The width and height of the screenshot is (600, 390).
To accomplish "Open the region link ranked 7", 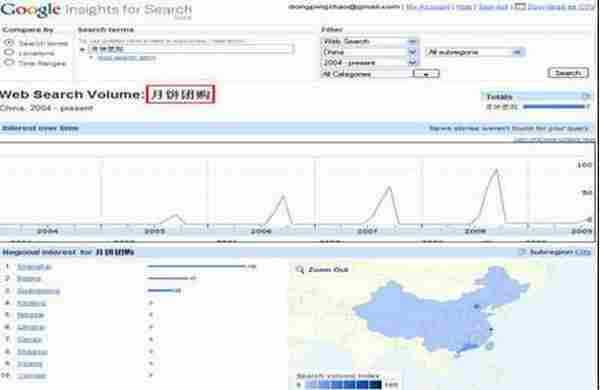I will (x=29, y=339).
